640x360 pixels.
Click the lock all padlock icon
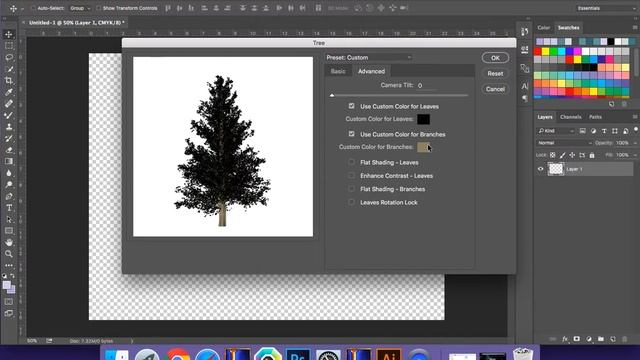592,155
